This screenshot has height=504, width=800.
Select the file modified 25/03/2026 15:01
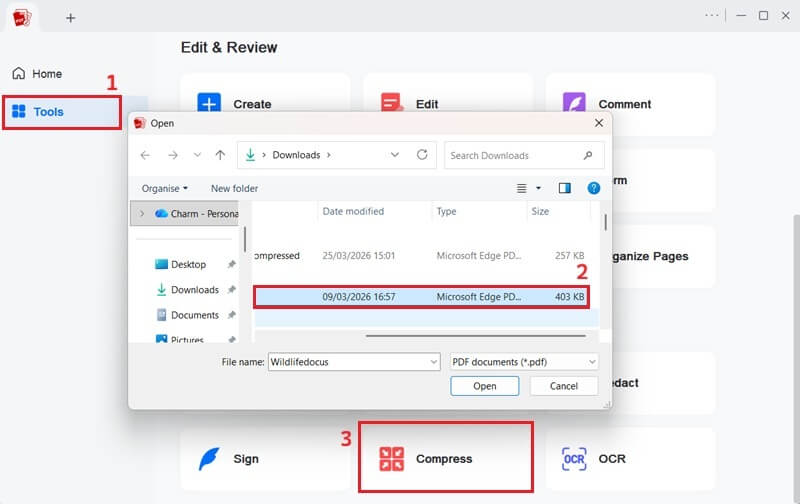[x=419, y=256]
